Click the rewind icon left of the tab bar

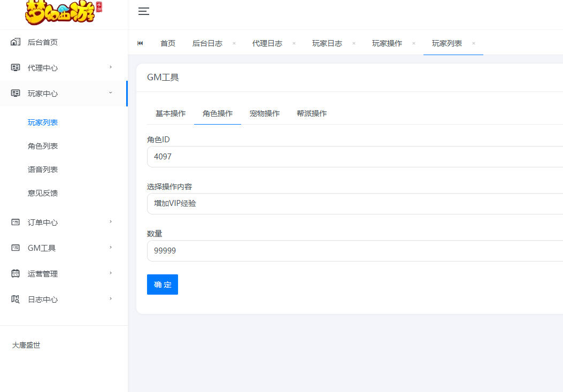pyautogui.click(x=141, y=43)
